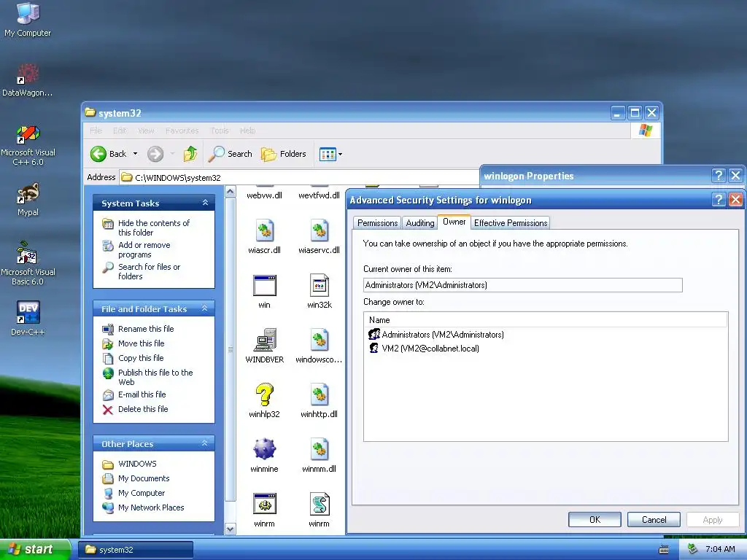
Task: Click the network tray icon
Action: 692,549
